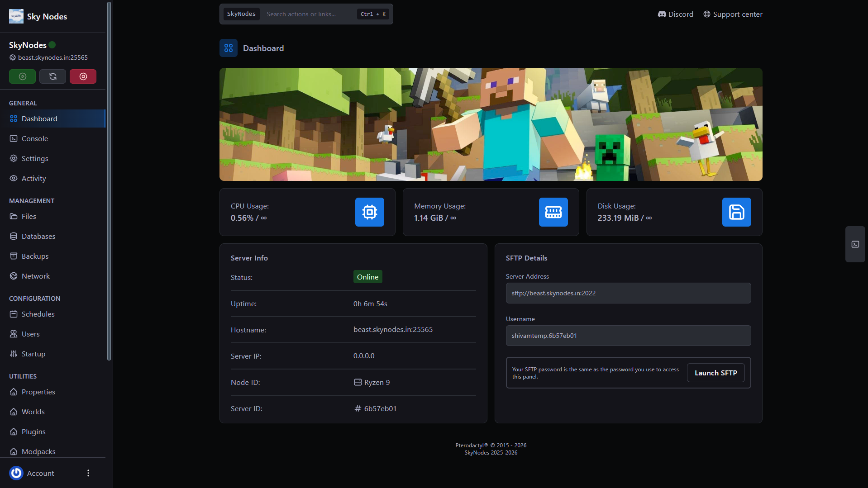The height and width of the screenshot is (488, 868).
Task: Click the Server IP 0.0.0.0 value
Action: [364, 356]
